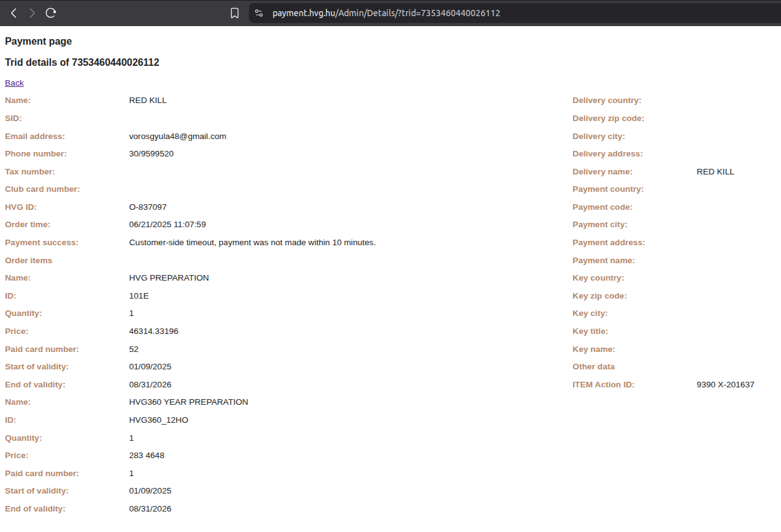This screenshot has width=781, height=532.
Task: Click the Club card number label
Action: [x=42, y=189]
